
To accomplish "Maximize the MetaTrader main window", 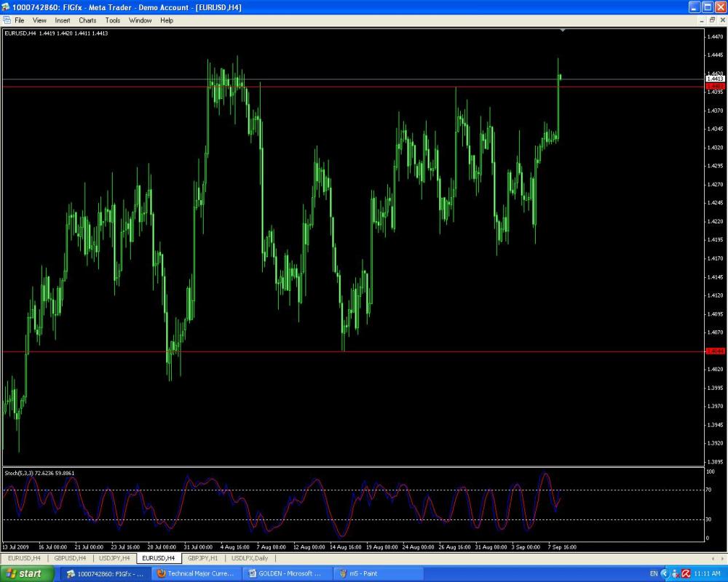I will click(x=708, y=7).
